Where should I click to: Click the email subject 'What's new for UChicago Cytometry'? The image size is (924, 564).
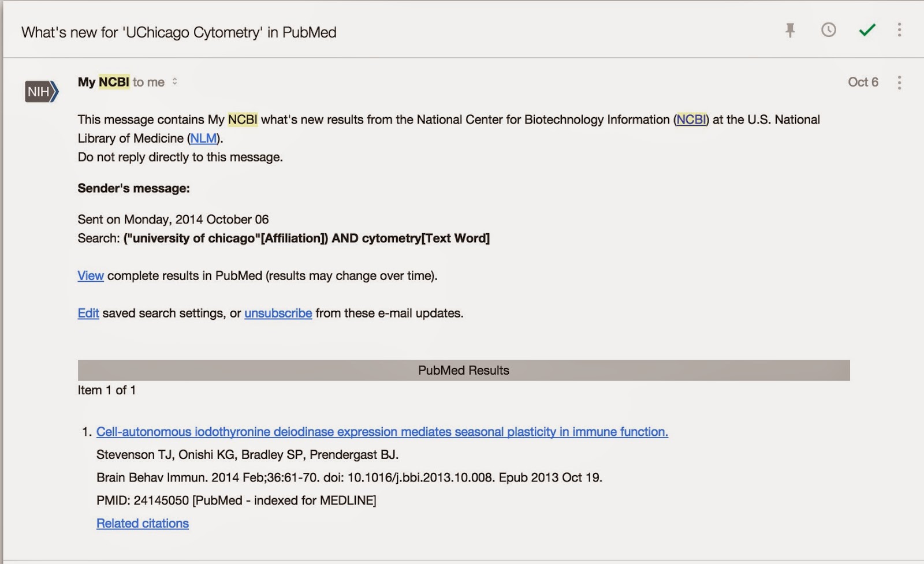pos(179,32)
